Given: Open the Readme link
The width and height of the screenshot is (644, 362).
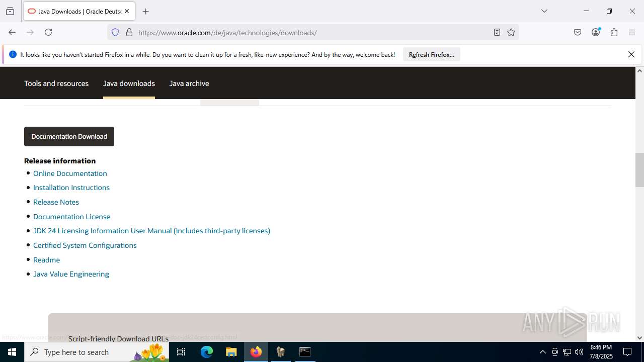Looking at the screenshot, I should tap(46, 260).
